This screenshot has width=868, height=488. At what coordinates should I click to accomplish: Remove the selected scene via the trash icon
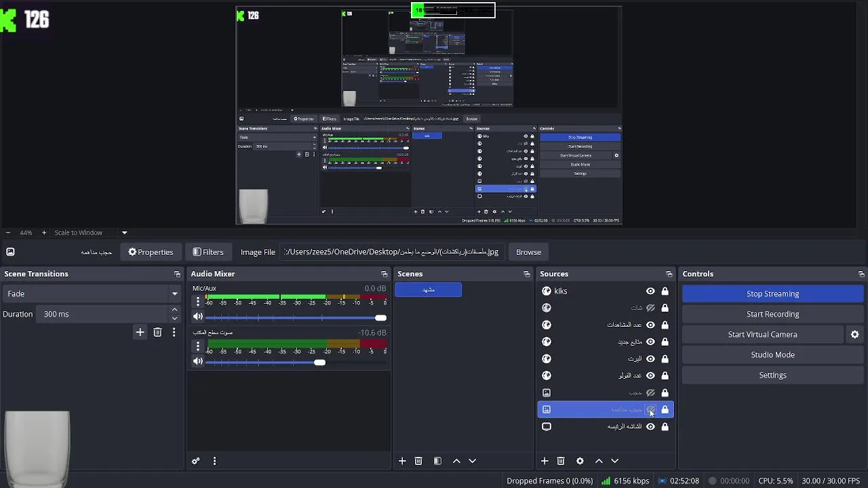[418, 461]
